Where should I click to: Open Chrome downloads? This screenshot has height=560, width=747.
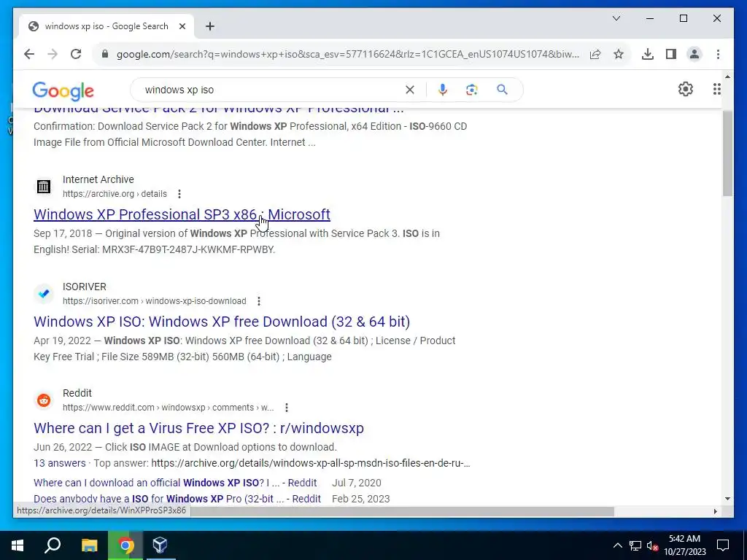648,54
